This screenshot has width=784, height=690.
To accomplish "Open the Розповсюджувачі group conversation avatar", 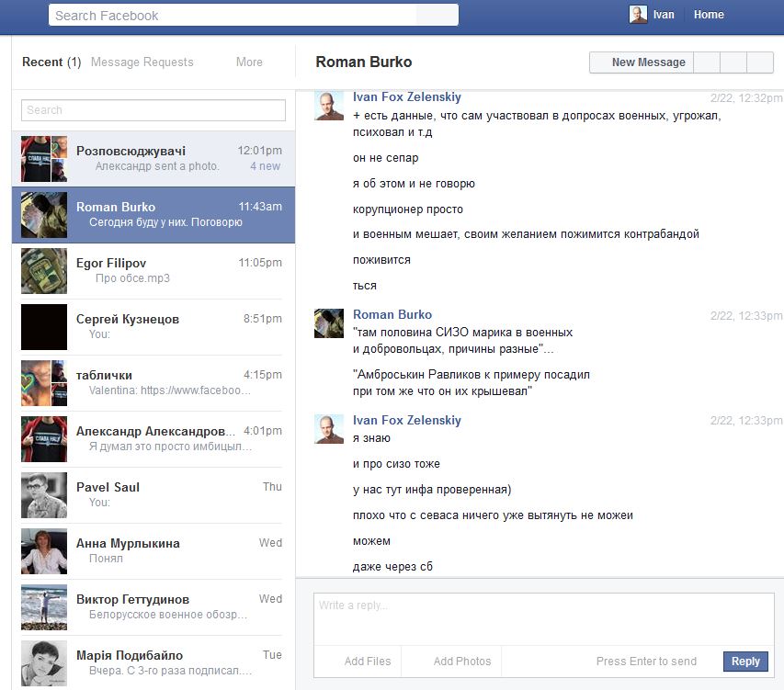I will coord(44,159).
